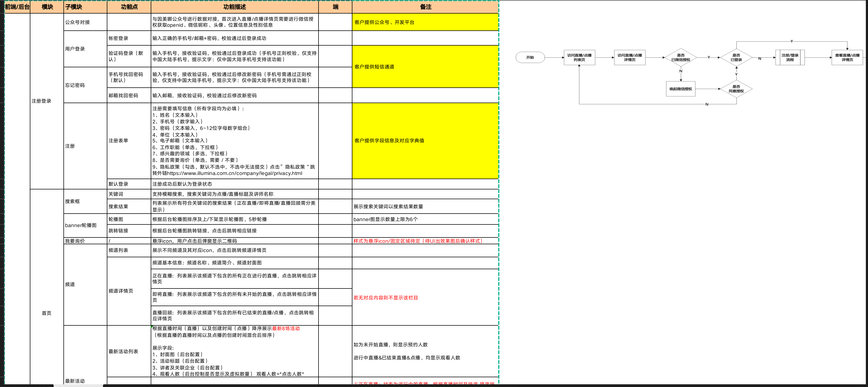This screenshot has height=387, width=868.
Task: Select the 跳转链接 feature cell
Action: point(129,231)
